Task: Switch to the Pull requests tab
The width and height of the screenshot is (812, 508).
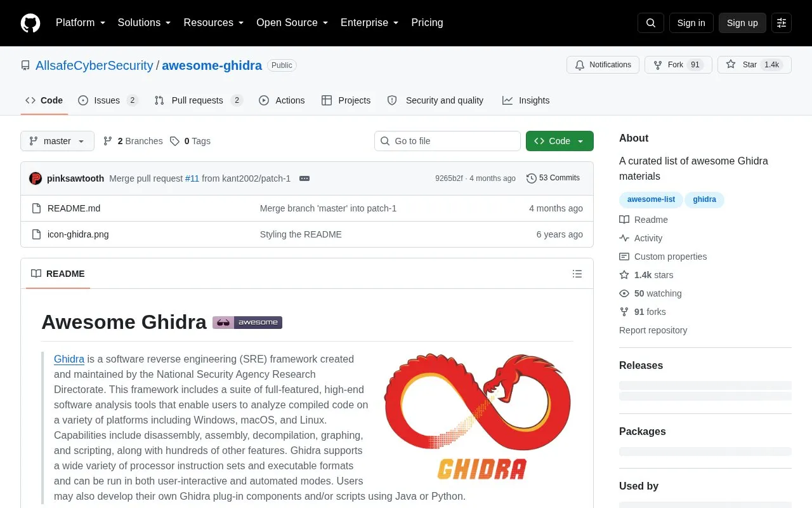Action: pos(199,100)
